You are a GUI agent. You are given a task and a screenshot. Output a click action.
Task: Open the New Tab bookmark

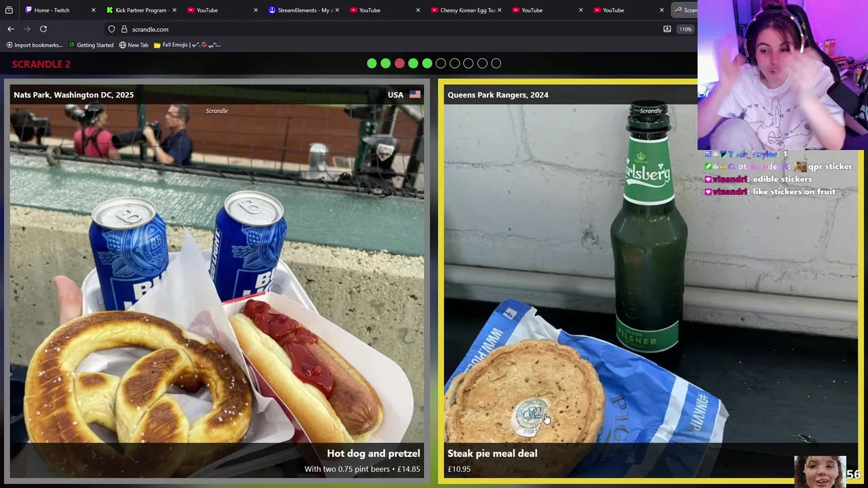(x=134, y=45)
